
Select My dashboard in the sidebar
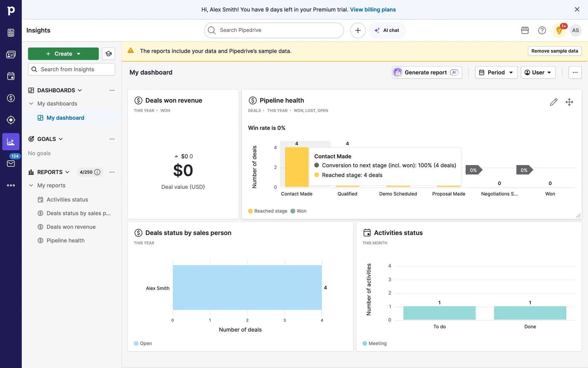point(65,118)
